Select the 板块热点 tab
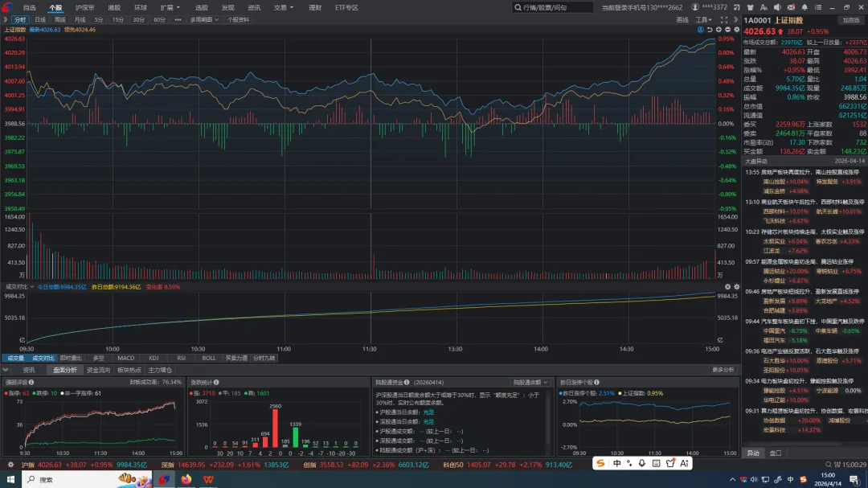Viewport: 868px width, 488px height. (x=129, y=370)
